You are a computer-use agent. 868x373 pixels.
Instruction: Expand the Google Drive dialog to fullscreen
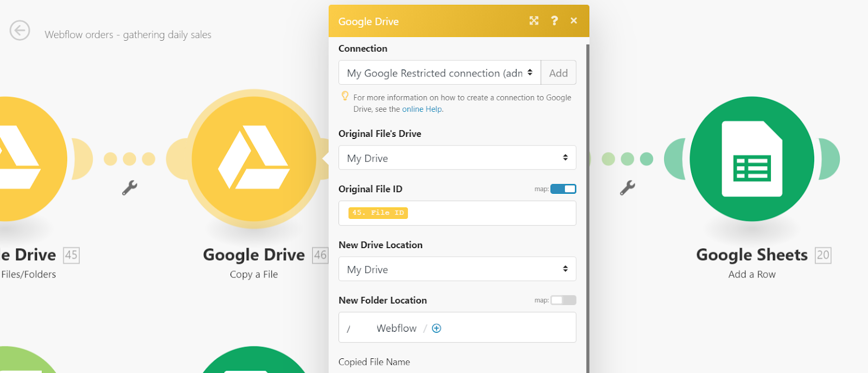click(x=534, y=21)
